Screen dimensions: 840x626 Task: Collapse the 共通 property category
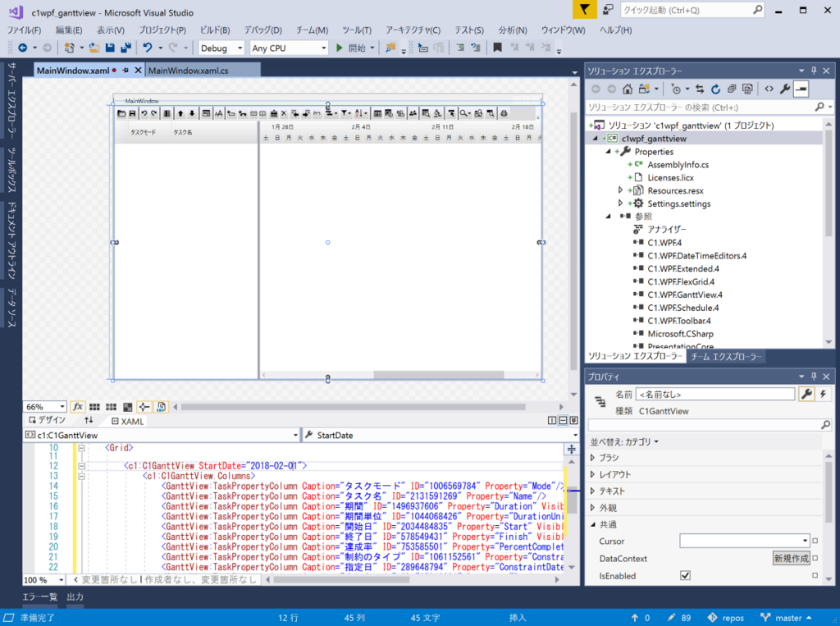(x=592, y=524)
